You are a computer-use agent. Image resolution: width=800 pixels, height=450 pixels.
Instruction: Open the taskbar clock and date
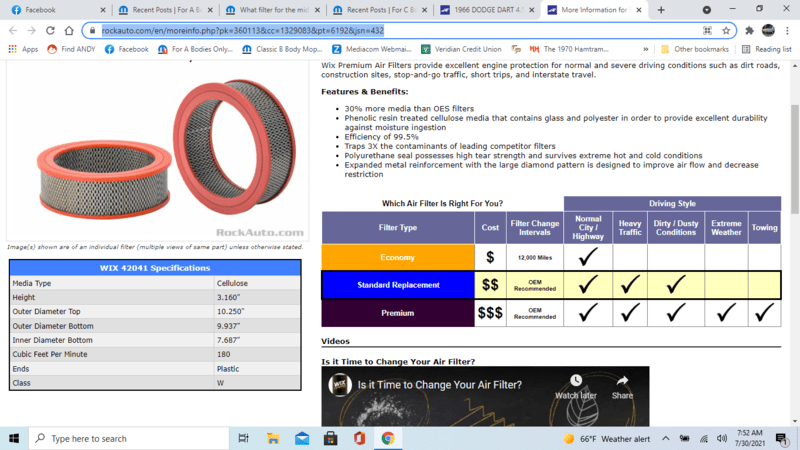(x=750, y=438)
